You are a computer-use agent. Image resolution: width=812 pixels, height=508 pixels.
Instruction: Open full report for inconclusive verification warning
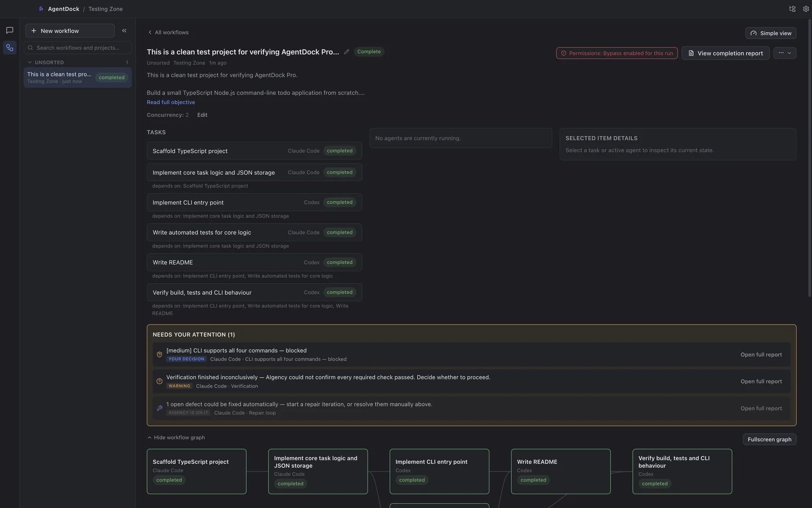pos(761,381)
